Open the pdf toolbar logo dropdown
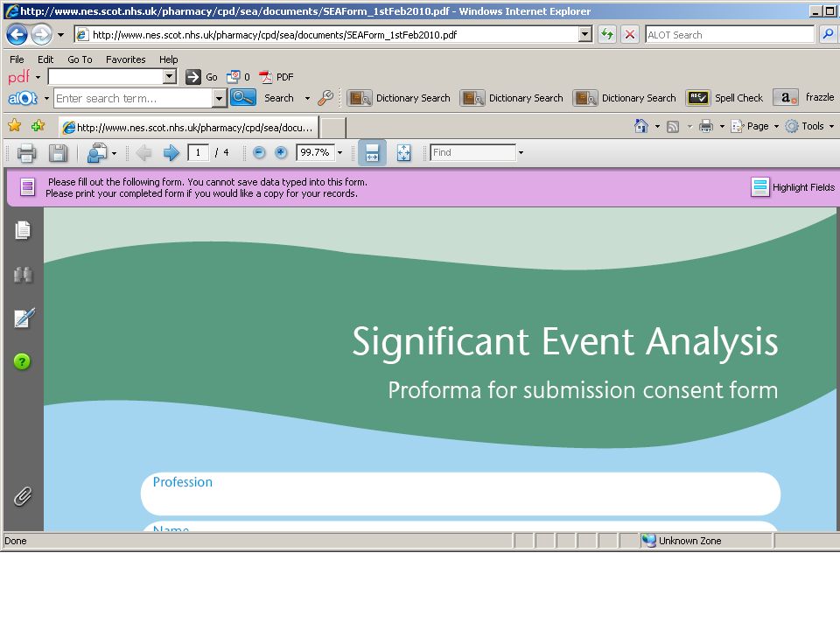The height and width of the screenshot is (630, 840). coord(38,78)
